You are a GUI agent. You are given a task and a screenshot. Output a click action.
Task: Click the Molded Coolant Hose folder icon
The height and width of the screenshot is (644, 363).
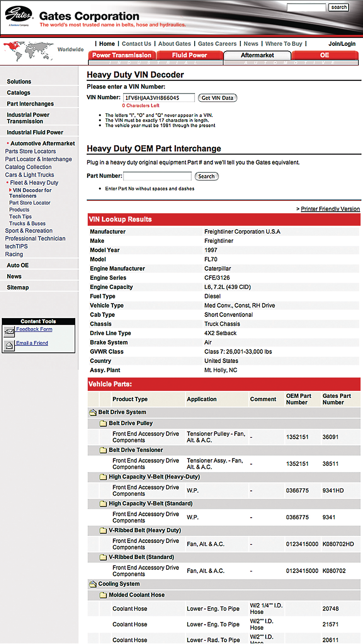tap(103, 595)
